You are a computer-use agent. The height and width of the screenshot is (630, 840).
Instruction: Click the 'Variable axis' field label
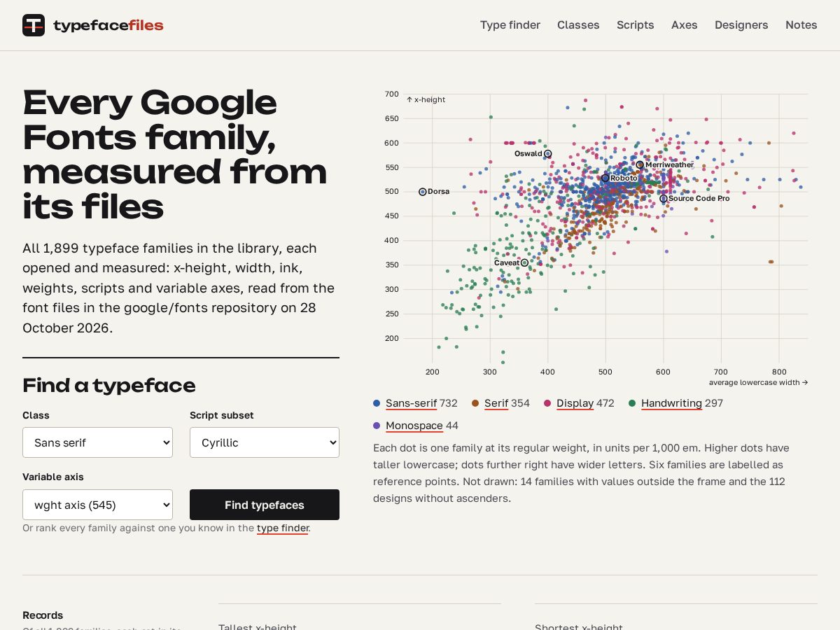[x=53, y=477]
